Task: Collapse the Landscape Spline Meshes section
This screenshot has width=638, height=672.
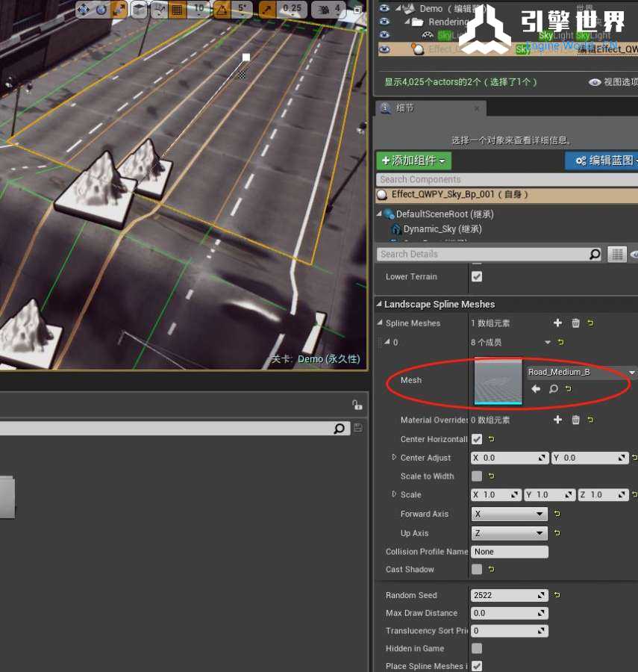Action: 379,304
